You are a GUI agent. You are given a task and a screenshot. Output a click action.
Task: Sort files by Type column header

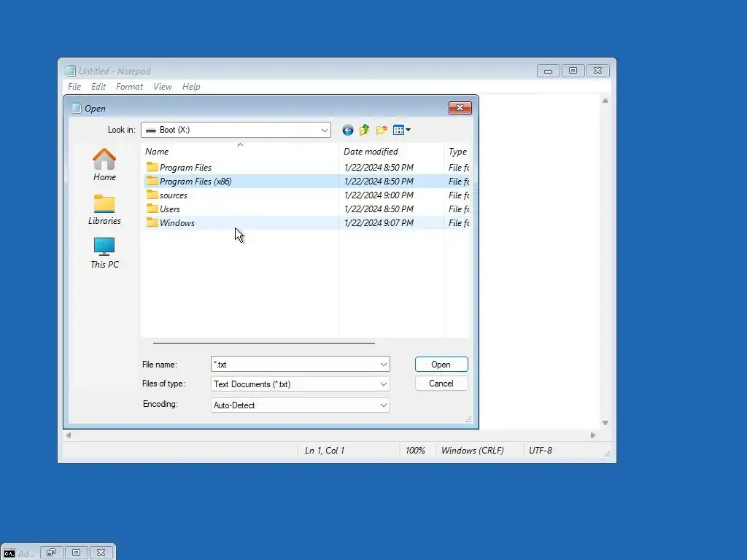[457, 152]
